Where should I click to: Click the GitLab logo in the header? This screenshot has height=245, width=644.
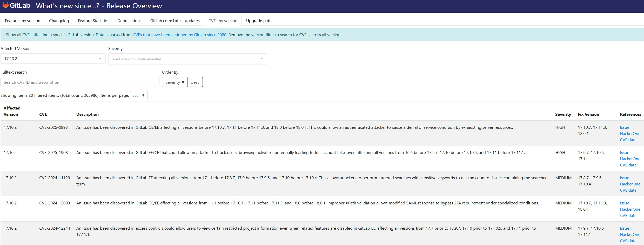click(x=16, y=5)
